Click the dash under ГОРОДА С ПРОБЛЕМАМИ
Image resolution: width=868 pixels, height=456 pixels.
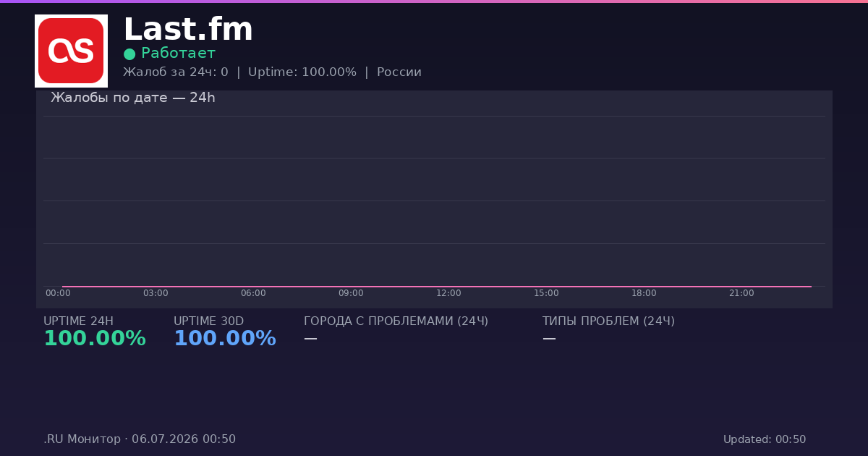pyautogui.click(x=310, y=339)
